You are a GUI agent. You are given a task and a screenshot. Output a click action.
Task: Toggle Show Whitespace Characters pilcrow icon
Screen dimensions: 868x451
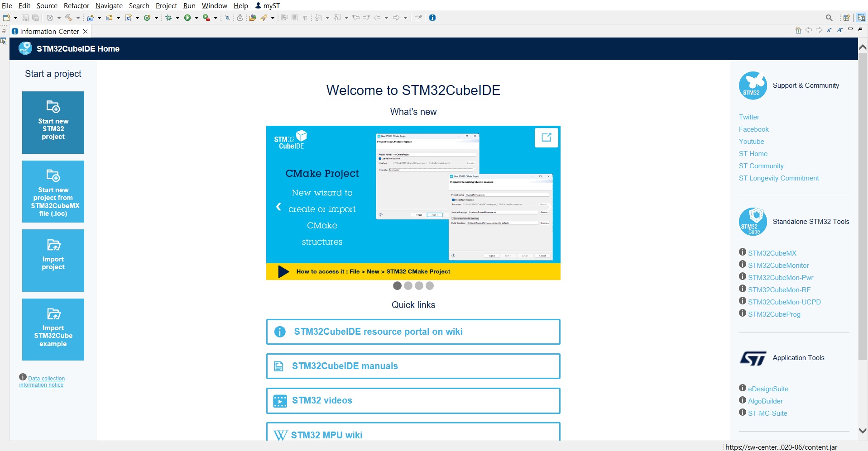(x=305, y=18)
